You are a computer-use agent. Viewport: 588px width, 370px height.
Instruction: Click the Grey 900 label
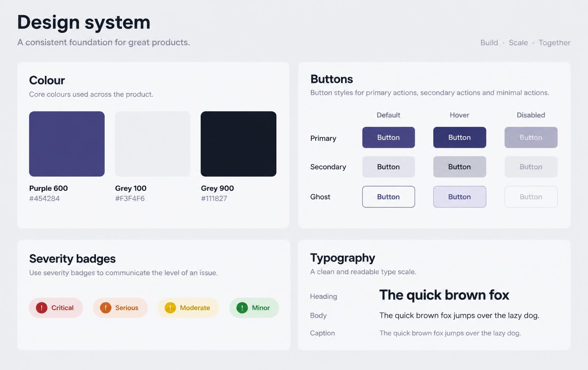pyautogui.click(x=218, y=188)
